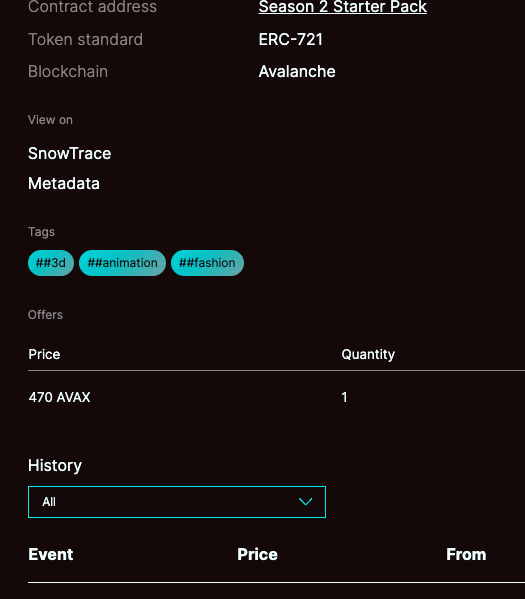
Task: Select the ERC-721 token standard value
Action: (290, 39)
